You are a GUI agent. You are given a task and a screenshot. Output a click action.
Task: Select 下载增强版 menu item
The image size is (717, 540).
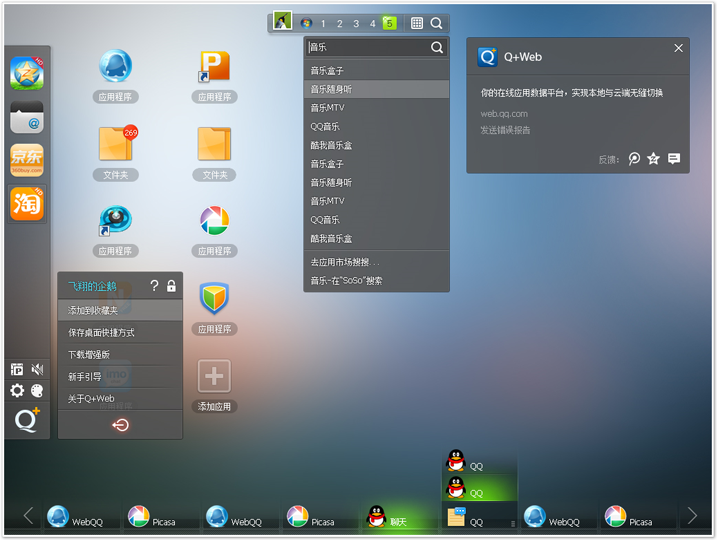(x=120, y=354)
